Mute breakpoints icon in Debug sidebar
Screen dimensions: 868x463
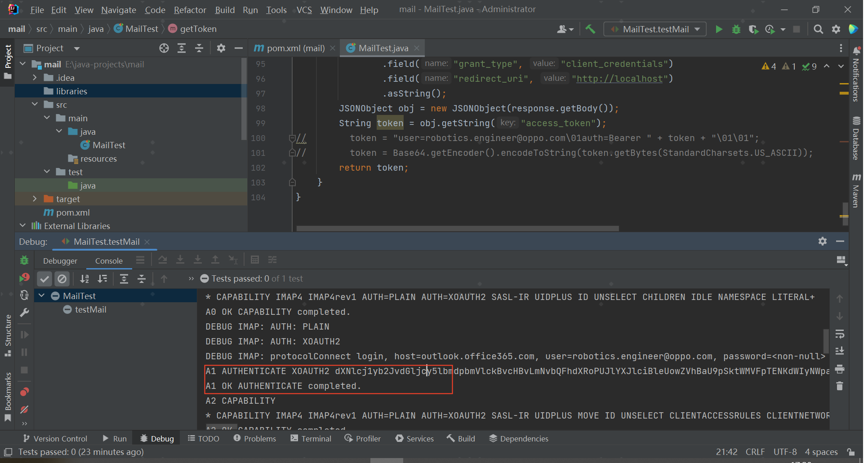coord(24,410)
